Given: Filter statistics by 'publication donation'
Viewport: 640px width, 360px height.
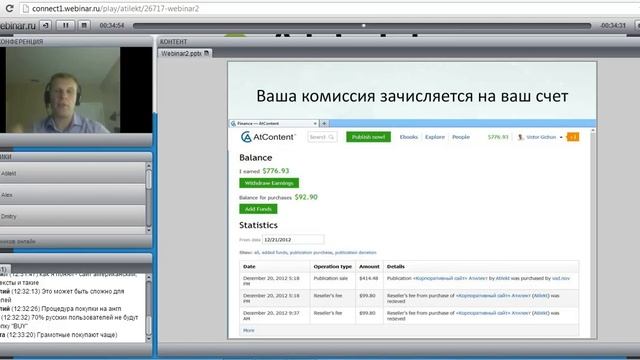Looking at the screenshot, I should point(356,253).
